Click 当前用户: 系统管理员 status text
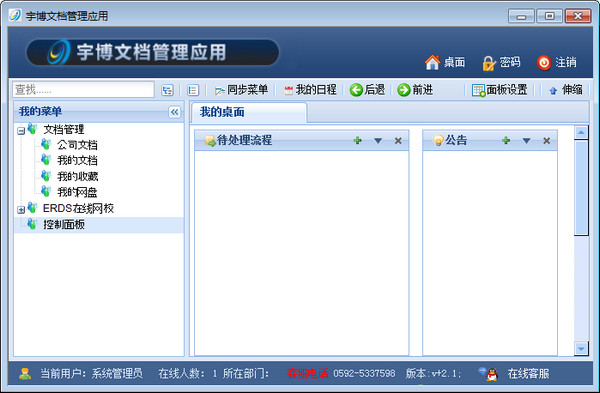 [91, 373]
